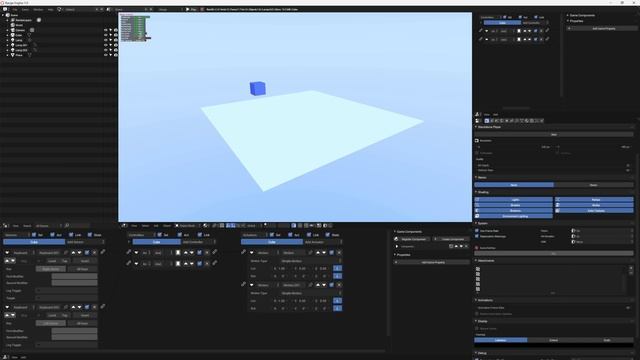The image size is (640, 360).
Task: Open the Add Actuator dropdown
Action: 322,242
